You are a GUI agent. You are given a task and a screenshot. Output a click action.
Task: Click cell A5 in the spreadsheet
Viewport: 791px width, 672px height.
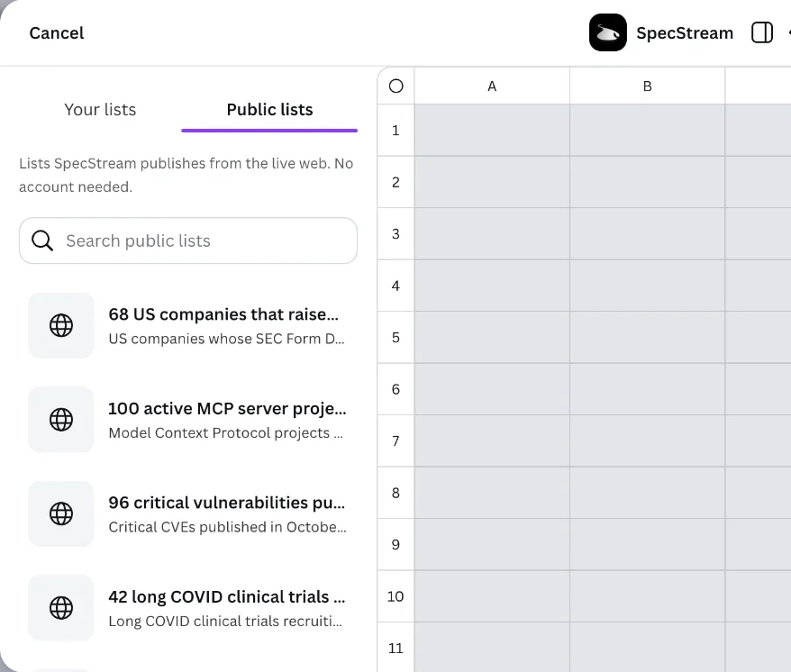point(492,338)
